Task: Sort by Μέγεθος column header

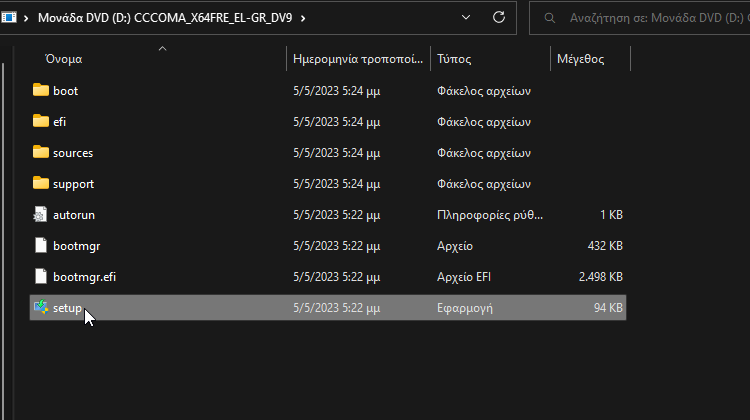Action: click(580, 59)
